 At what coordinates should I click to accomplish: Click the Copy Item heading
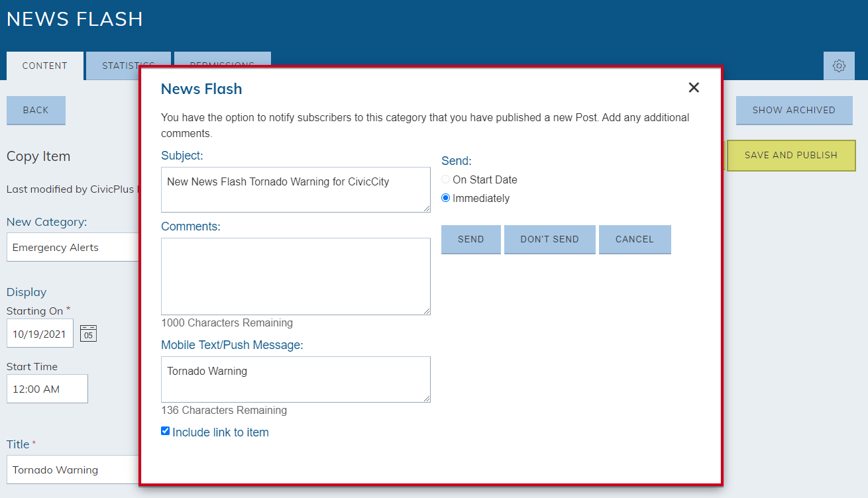click(x=38, y=156)
